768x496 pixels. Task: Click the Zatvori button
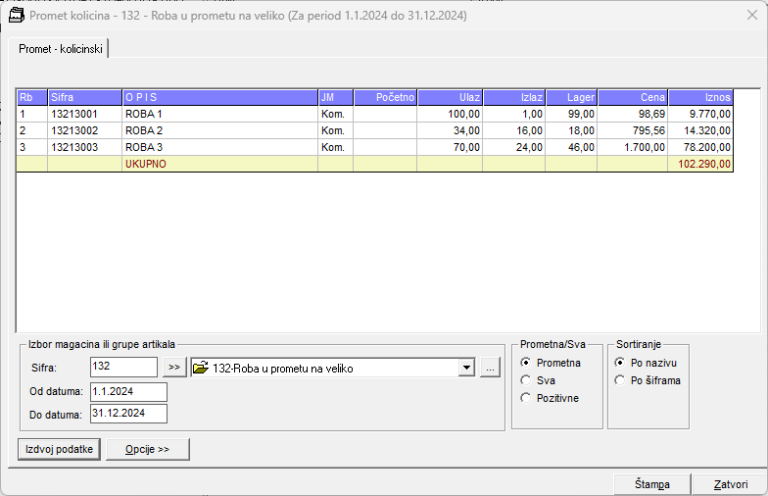coord(730,484)
